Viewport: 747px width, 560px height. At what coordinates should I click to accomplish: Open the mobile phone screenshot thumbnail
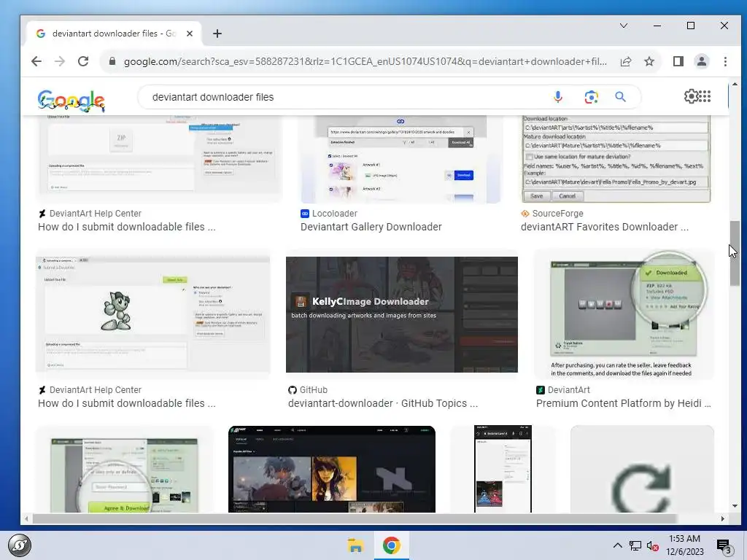point(503,470)
